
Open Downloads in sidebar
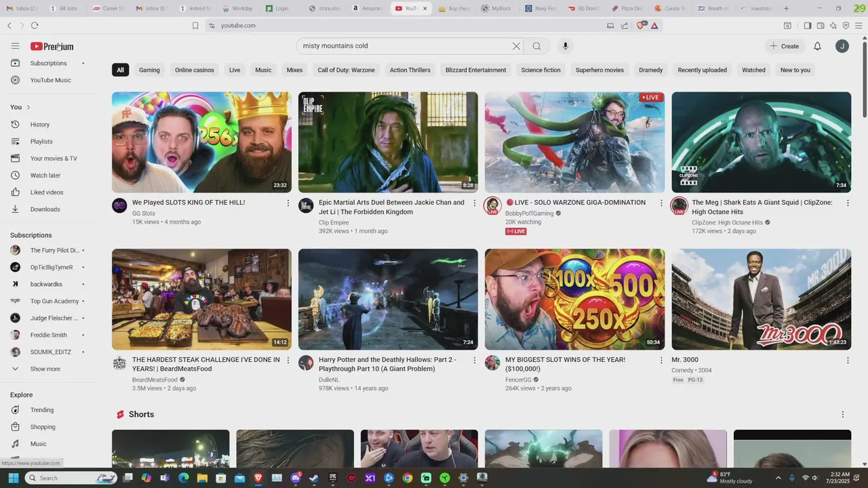pyautogui.click(x=47, y=209)
